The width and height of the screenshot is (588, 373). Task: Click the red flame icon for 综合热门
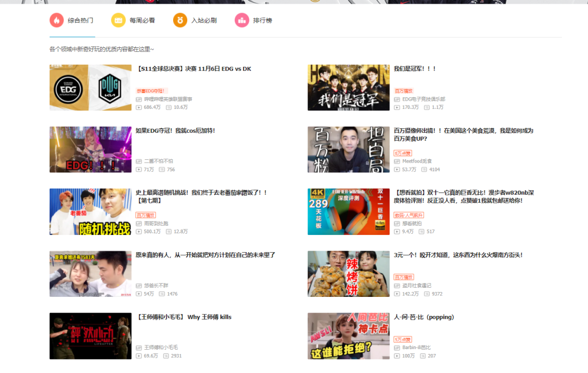pyautogui.click(x=56, y=20)
